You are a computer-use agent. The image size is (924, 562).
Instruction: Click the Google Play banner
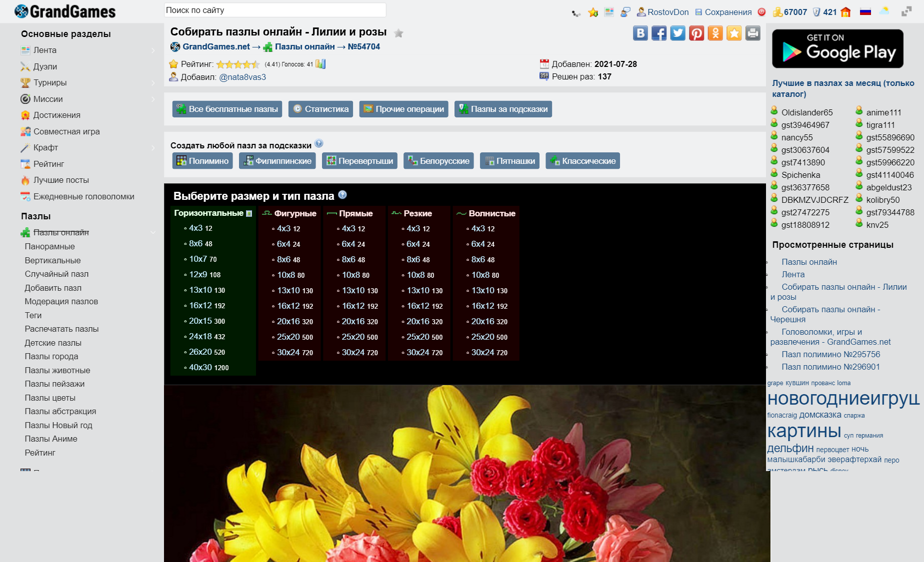click(837, 48)
